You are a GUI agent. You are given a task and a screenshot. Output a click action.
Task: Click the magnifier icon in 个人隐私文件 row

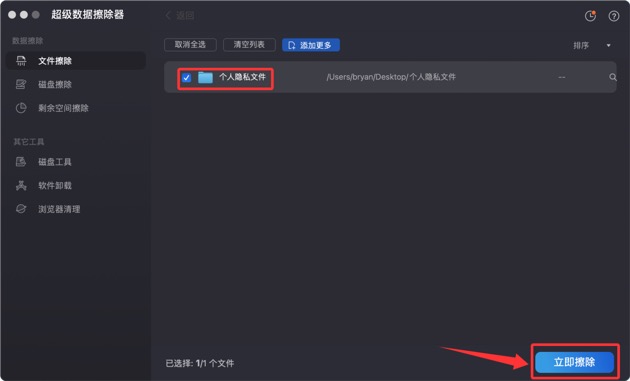pyautogui.click(x=612, y=77)
